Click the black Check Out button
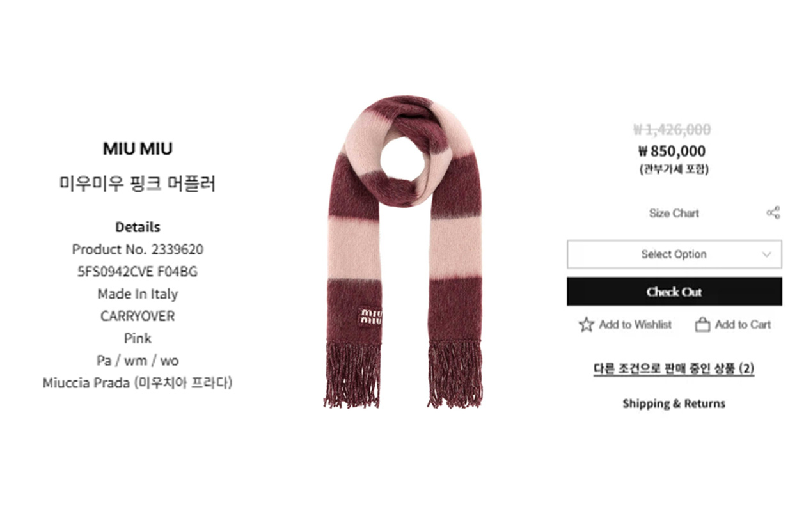 [x=674, y=292]
